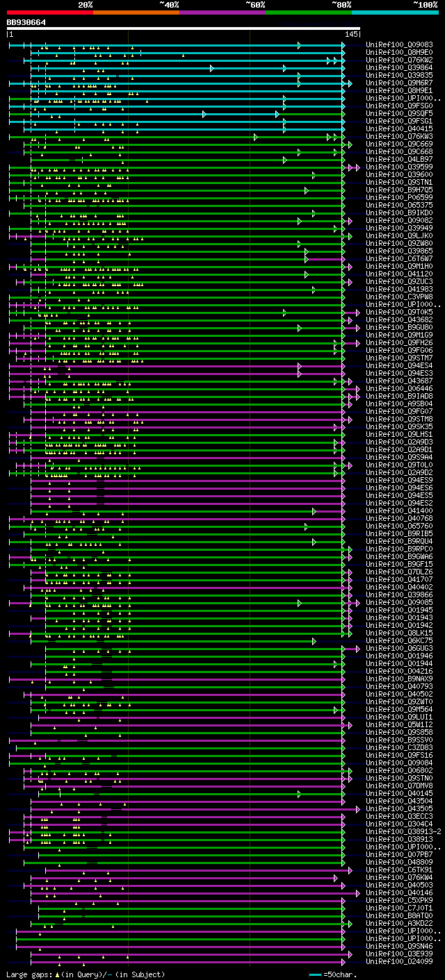The width and height of the screenshot is (445, 980).
Task: Select hit label UniRef100_C3VPW8
Action: point(399,297)
